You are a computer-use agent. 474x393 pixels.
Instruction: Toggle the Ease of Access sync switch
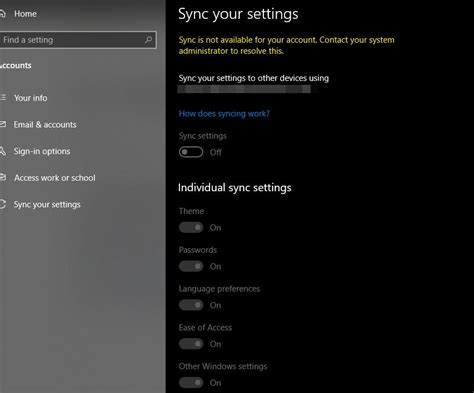coord(191,344)
